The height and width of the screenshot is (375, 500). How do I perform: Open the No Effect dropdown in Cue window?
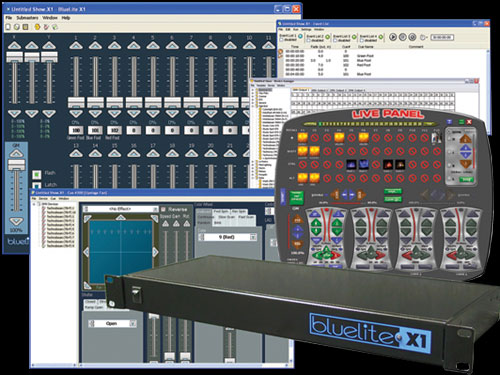tap(121, 209)
